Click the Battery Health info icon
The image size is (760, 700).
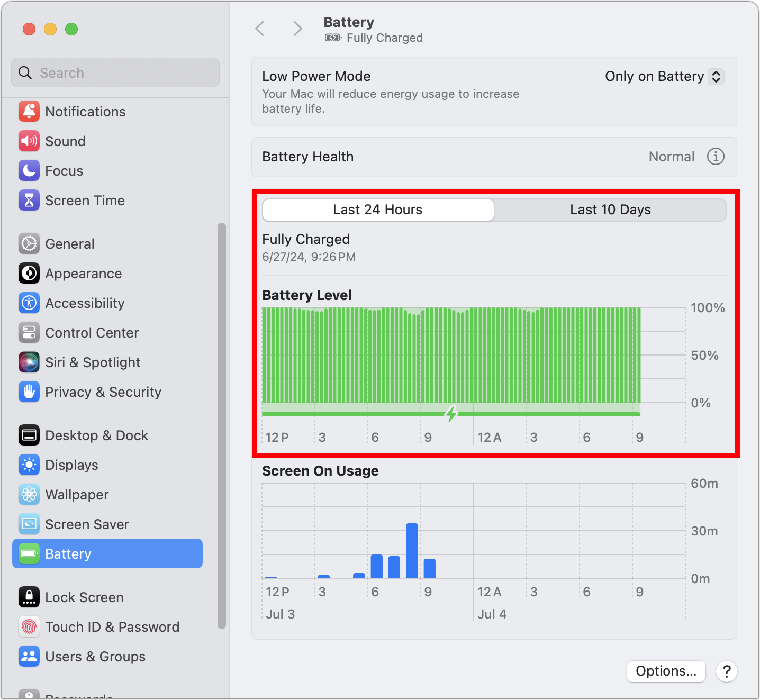pyautogui.click(x=716, y=157)
